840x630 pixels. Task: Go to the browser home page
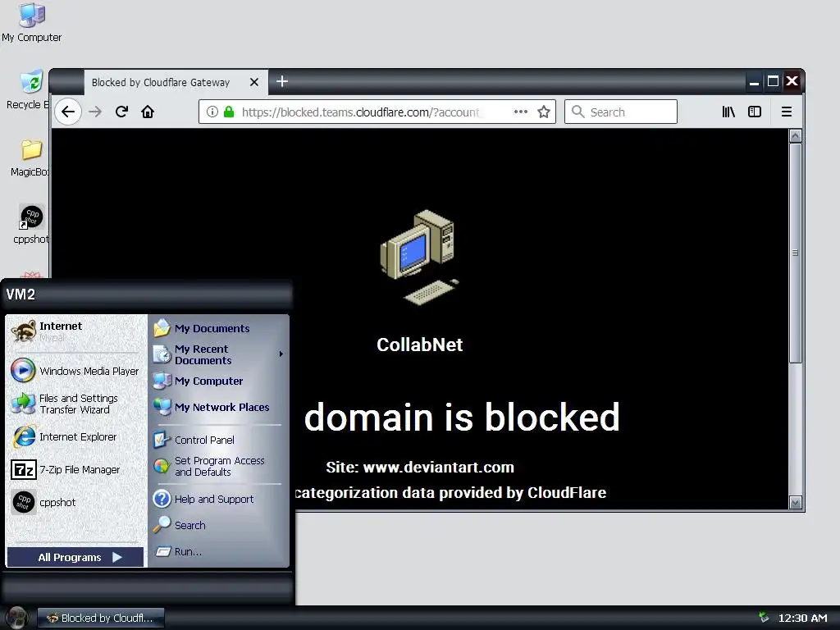148,112
